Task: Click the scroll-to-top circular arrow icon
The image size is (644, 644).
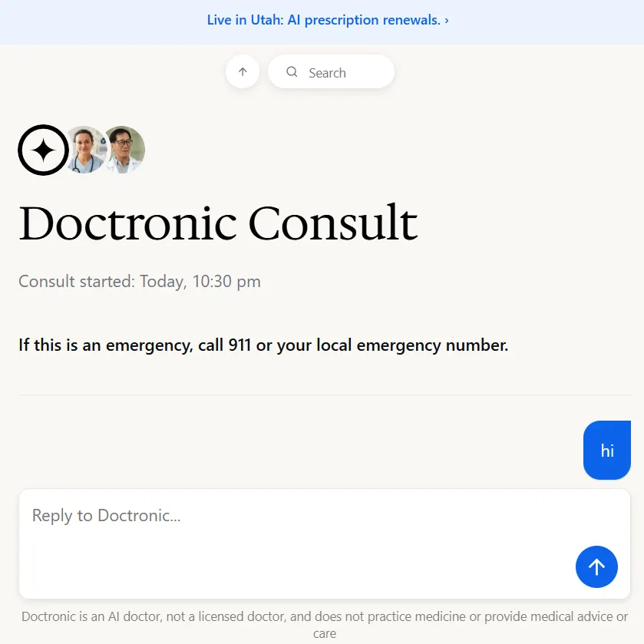Action: point(243,71)
